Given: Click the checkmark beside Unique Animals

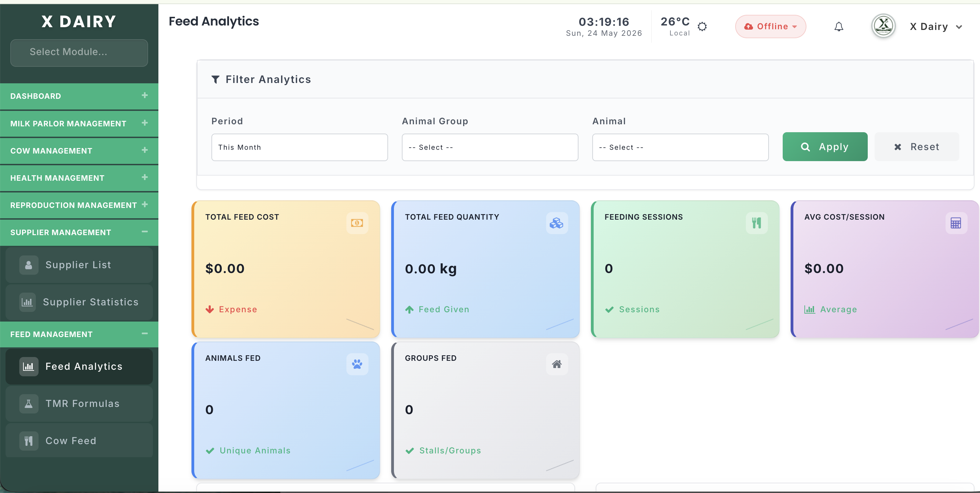Looking at the screenshot, I should click(x=210, y=451).
